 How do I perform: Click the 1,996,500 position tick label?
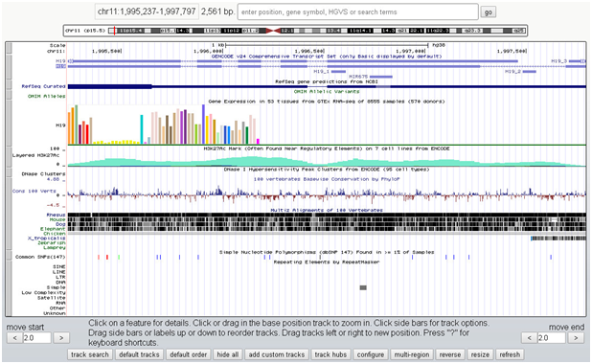click(309, 51)
